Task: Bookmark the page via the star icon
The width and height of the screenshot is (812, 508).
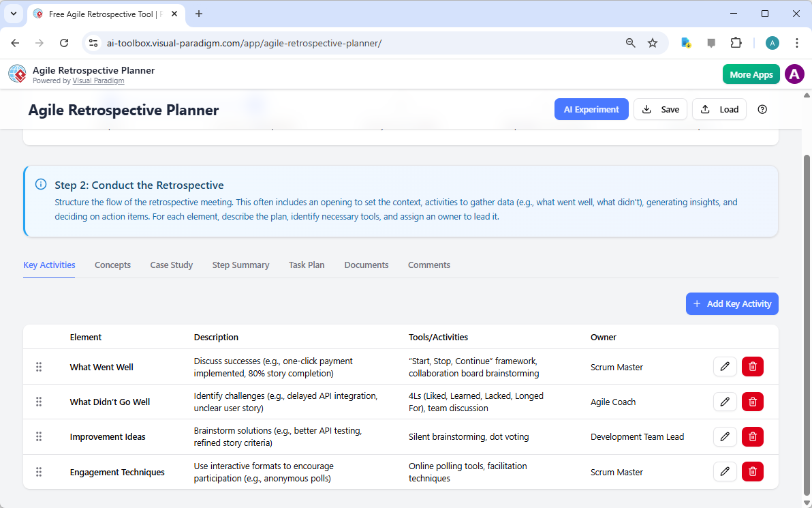Action: 653,42
